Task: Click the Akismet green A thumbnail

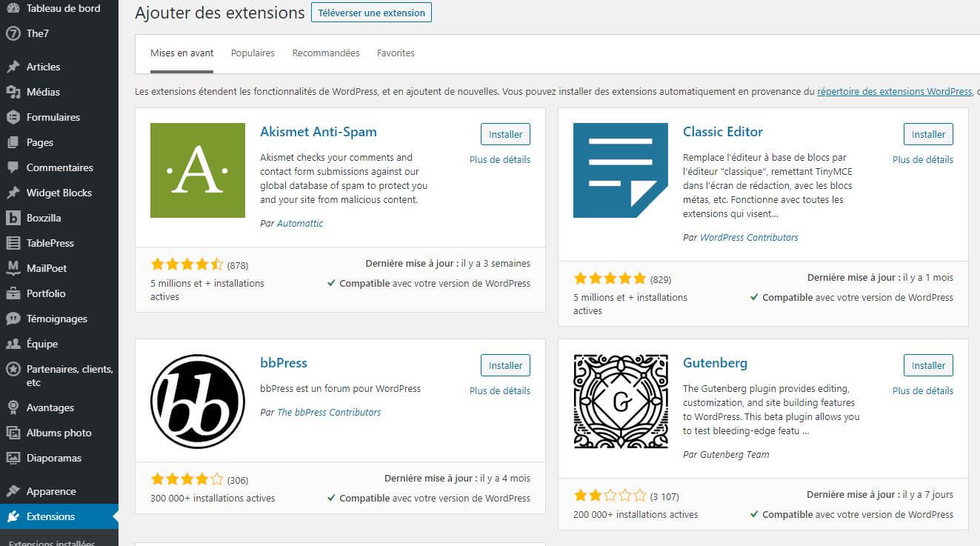Action: tap(198, 170)
